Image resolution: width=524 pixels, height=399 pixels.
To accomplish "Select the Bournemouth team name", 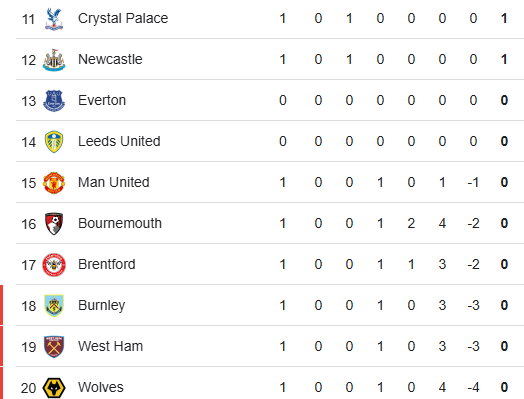I will (x=120, y=223).
